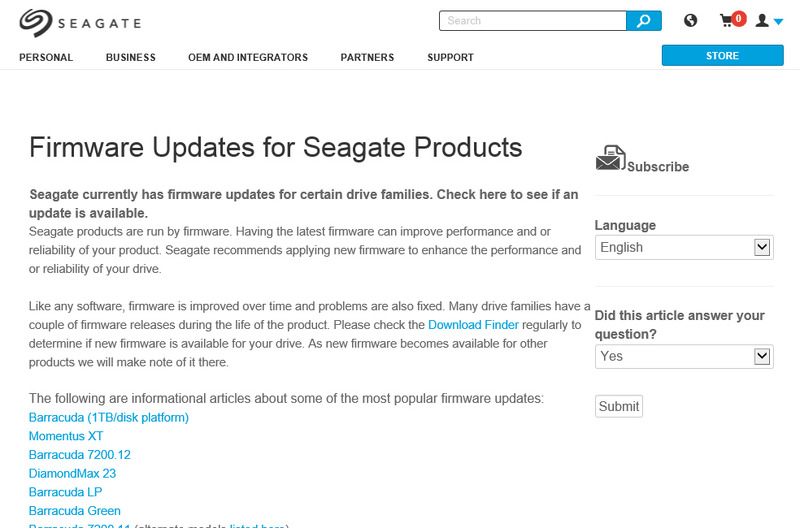
Task: Open the user account menu
Action: point(762,21)
